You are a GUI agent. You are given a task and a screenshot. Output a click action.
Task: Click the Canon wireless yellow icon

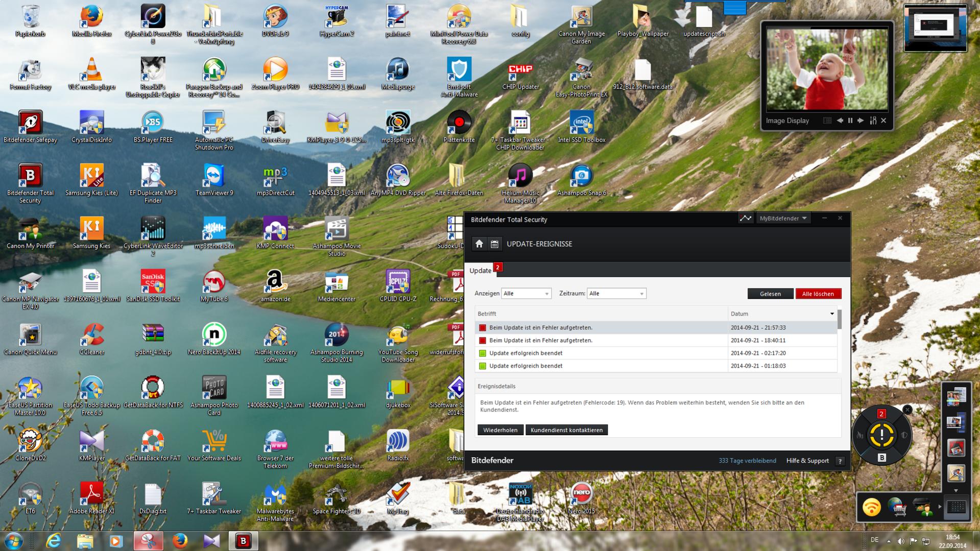pos(872,507)
